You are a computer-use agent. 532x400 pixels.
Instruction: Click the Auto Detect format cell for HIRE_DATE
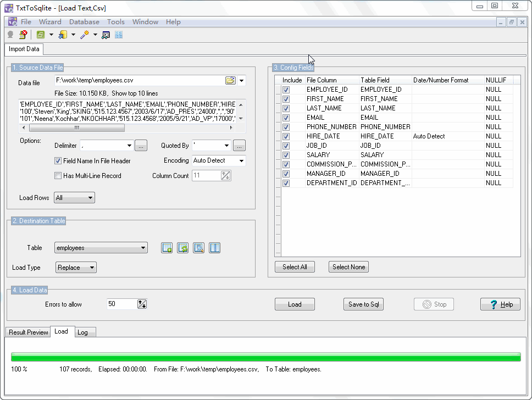(x=448, y=136)
